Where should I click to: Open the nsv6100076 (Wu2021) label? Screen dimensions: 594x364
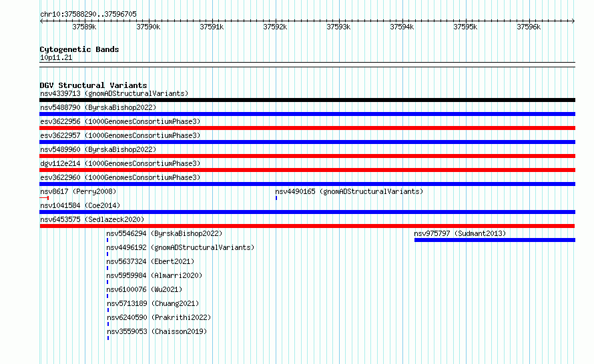click(144, 289)
